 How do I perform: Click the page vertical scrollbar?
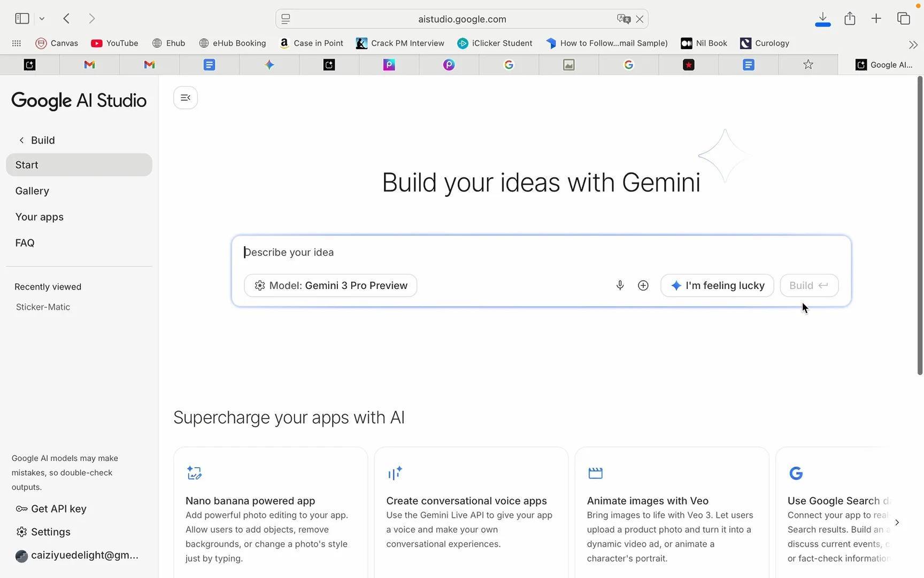(920, 225)
